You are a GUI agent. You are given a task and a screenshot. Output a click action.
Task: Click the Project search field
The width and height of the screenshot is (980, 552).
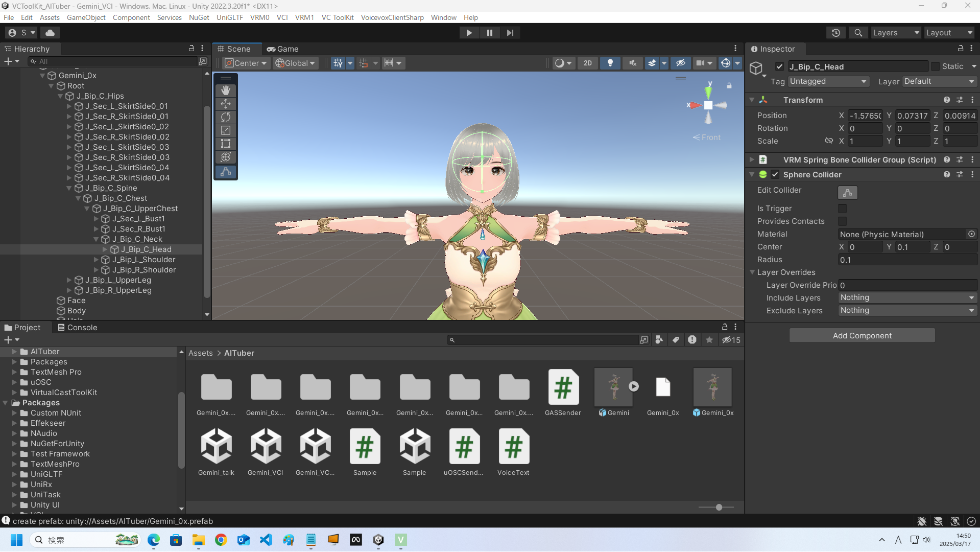point(543,340)
